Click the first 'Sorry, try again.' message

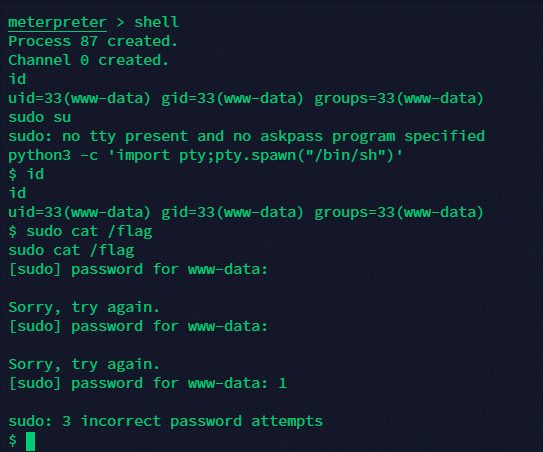click(84, 308)
